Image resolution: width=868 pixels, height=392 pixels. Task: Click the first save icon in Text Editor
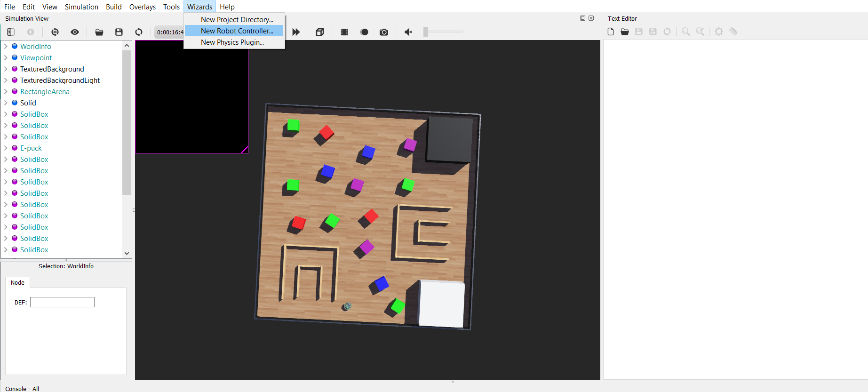pyautogui.click(x=639, y=32)
